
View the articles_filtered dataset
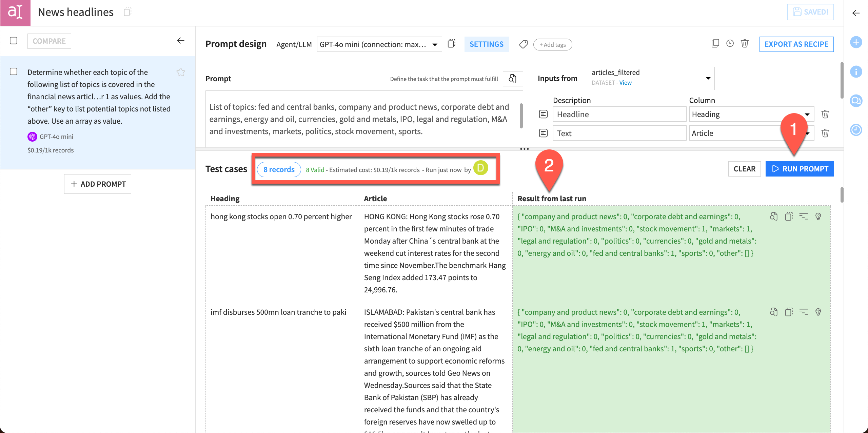click(625, 83)
